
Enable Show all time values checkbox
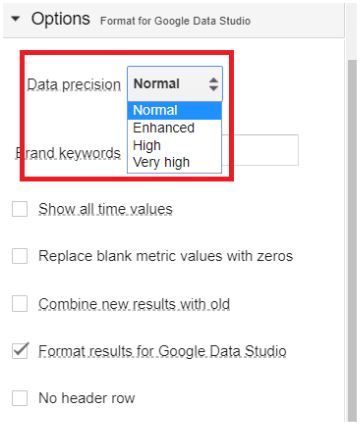(x=20, y=209)
